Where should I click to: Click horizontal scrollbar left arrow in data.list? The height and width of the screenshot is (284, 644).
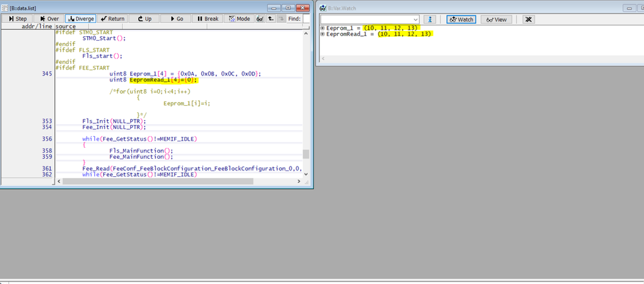59,181
